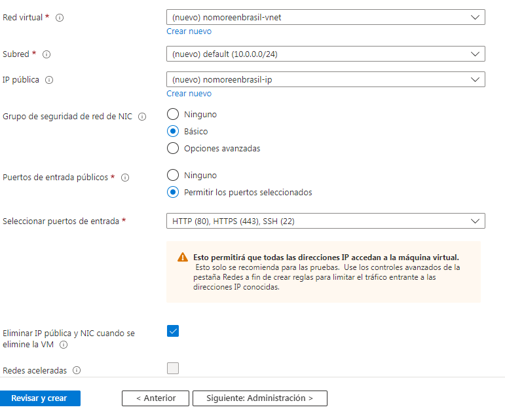The width and height of the screenshot is (505, 420).
Task: Click Revisar y crear button
Action: [x=40, y=398]
